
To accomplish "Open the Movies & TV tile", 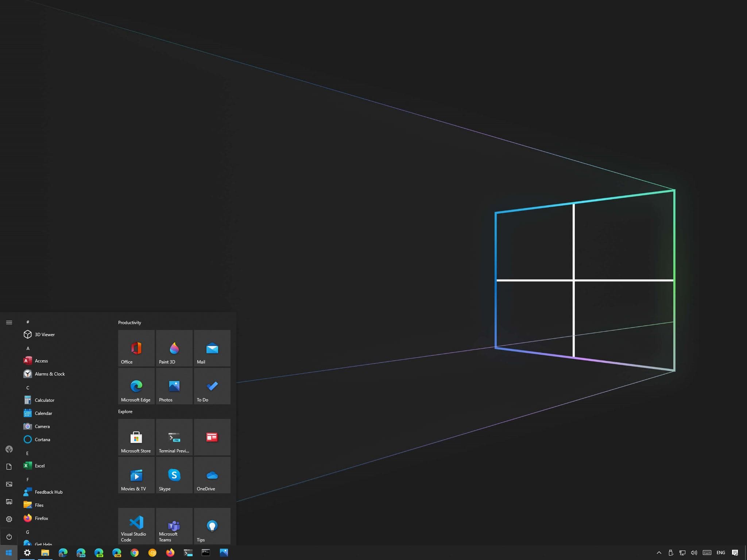I will coord(136,475).
